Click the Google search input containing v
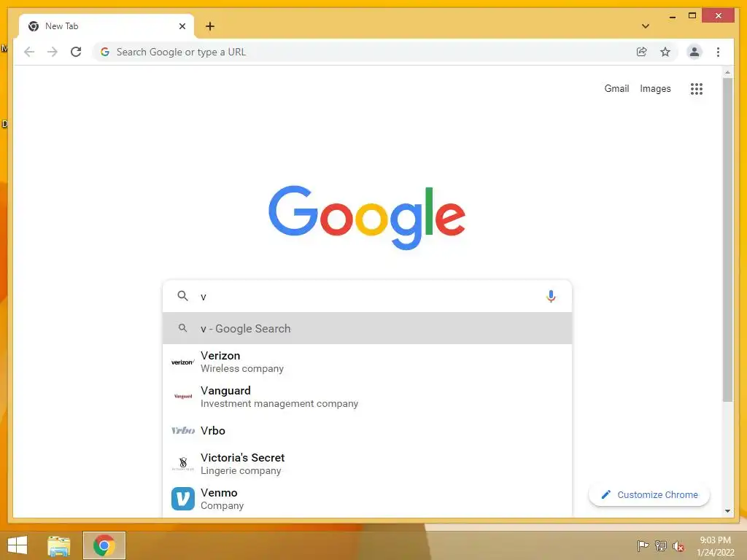 click(x=368, y=296)
